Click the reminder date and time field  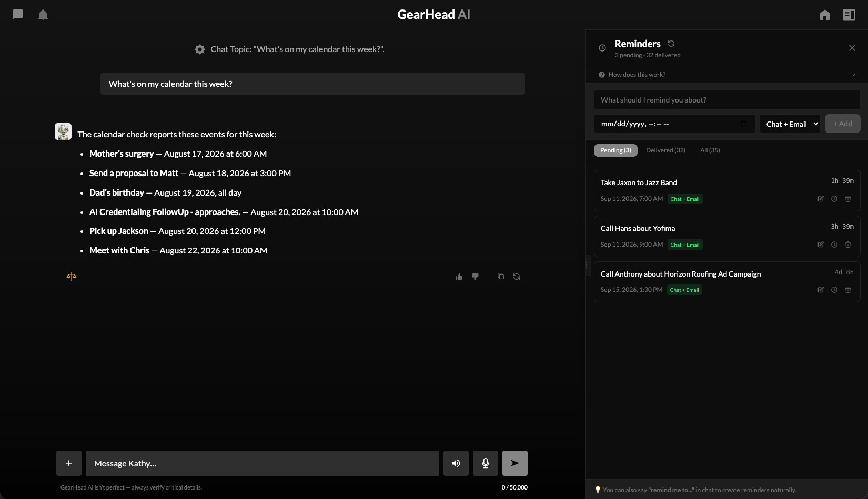pyautogui.click(x=674, y=124)
